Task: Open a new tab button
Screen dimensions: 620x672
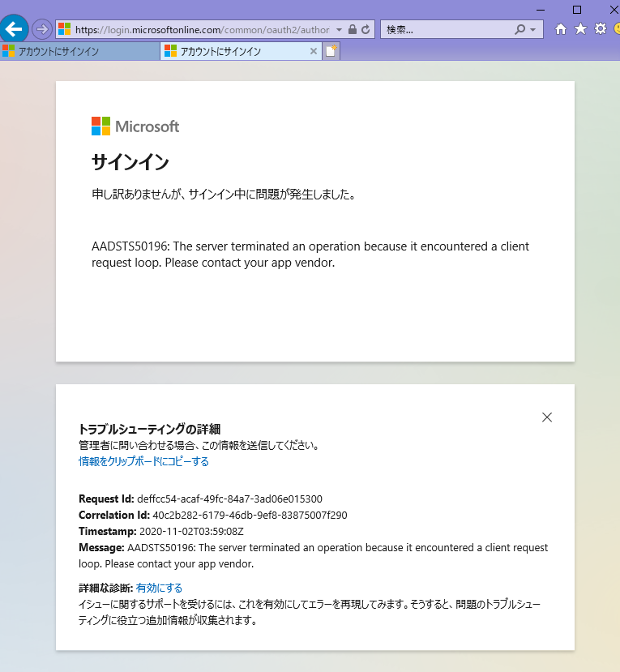Action: pos(331,51)
